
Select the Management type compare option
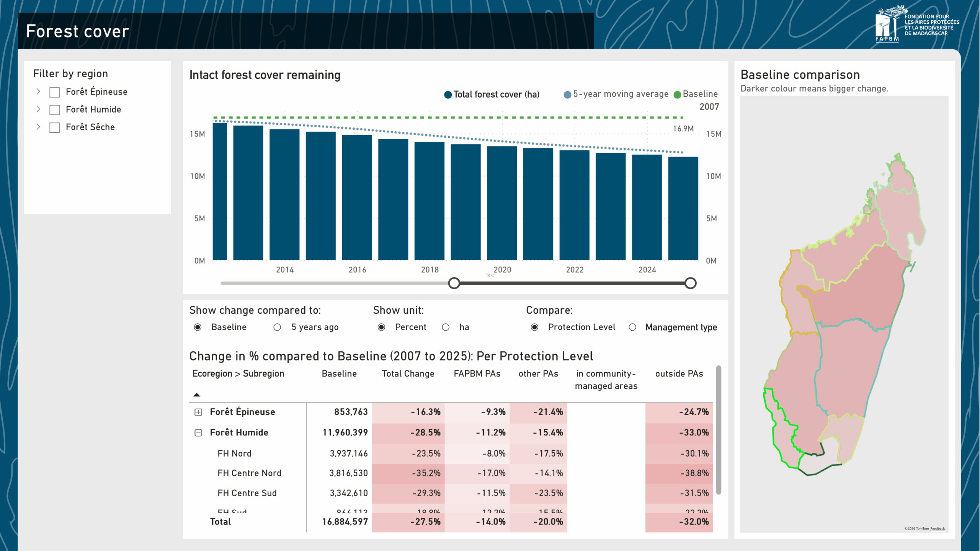[632, 327]
